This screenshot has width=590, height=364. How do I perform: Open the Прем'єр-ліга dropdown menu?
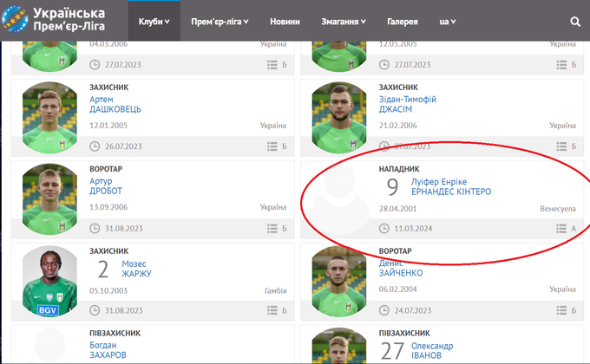tap(220, 22)
